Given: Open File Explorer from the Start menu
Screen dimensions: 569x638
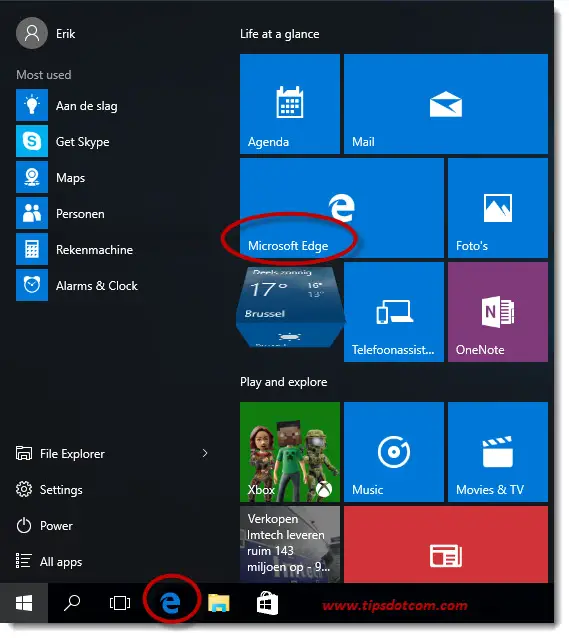Looking at the screenshot, I should click(60, 453).
